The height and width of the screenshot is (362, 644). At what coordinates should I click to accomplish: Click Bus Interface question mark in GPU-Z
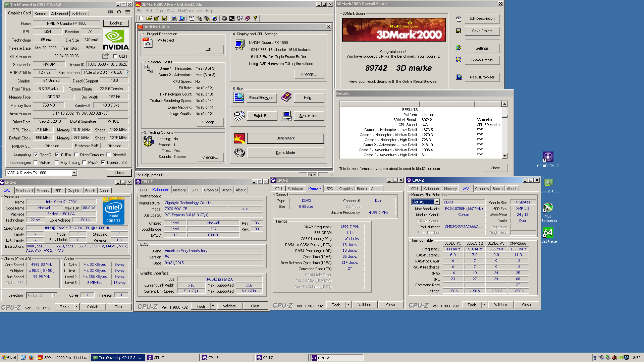tap(127, 72)
